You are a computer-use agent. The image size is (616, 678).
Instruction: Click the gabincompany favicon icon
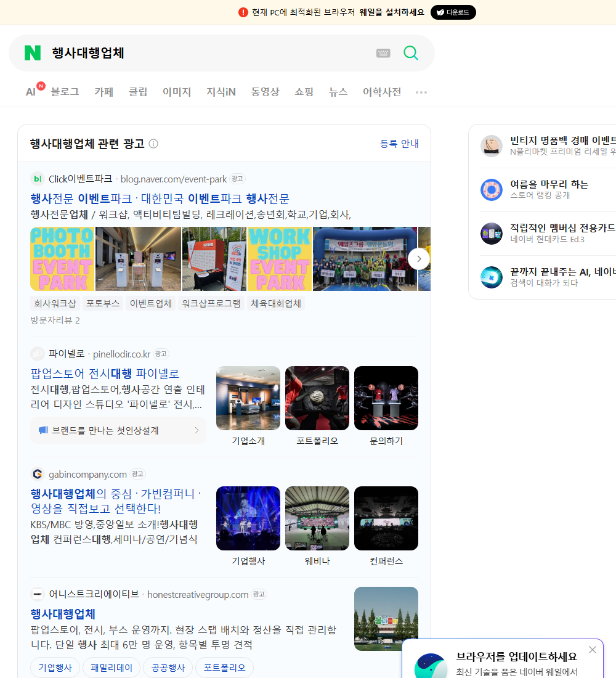pyautogui.click(x=37, y=474)
